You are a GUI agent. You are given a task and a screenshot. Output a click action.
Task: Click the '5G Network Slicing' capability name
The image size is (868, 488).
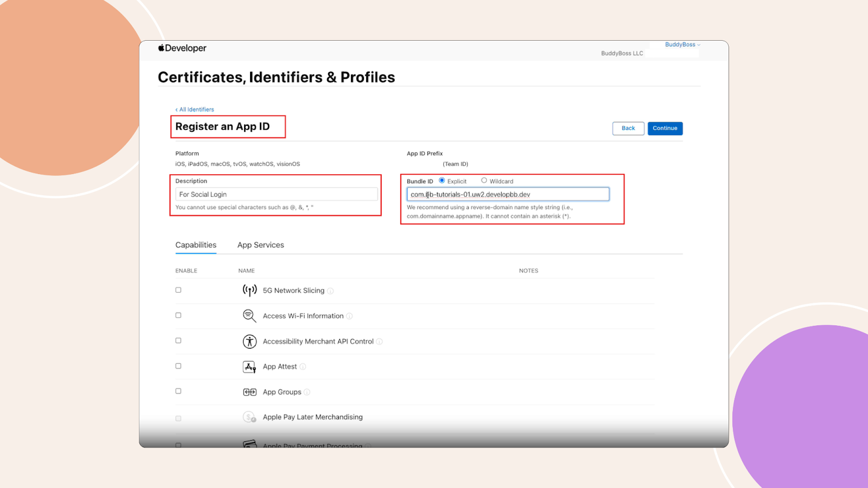tap(293, 291)
